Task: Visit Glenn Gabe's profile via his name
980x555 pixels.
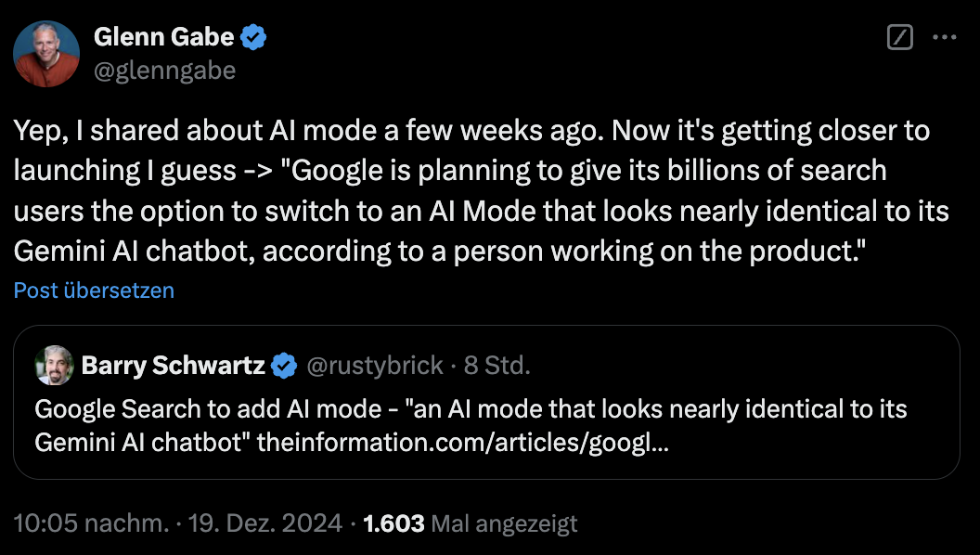Action: [x=163, y=36]
